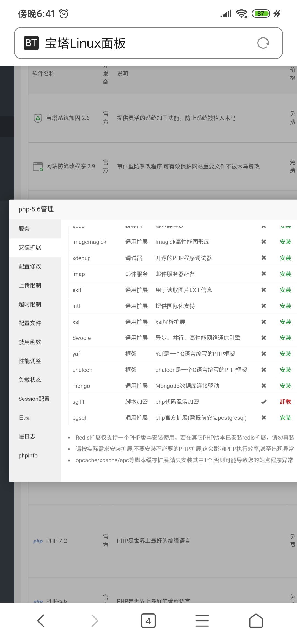The width and height of the screenshot is (297, 644).
Task: Click the checkmark status icon for sg11
Action: click(264, 402)
